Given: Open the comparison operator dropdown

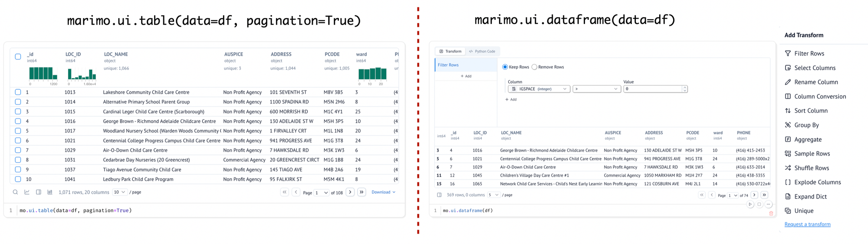Looking at the screenshot, I should [597, 89].
